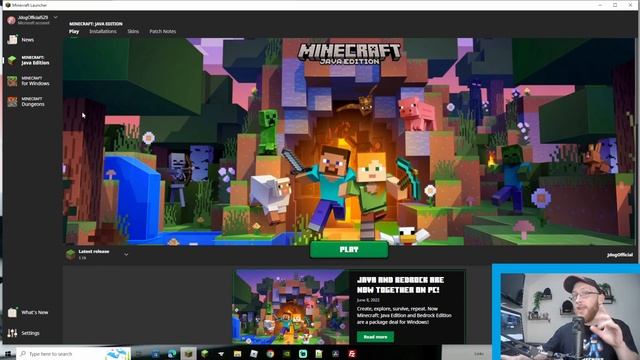Open the What's New page icon
Image resolution: width=640 pixels, height=360 pixels.
[12, 312]
